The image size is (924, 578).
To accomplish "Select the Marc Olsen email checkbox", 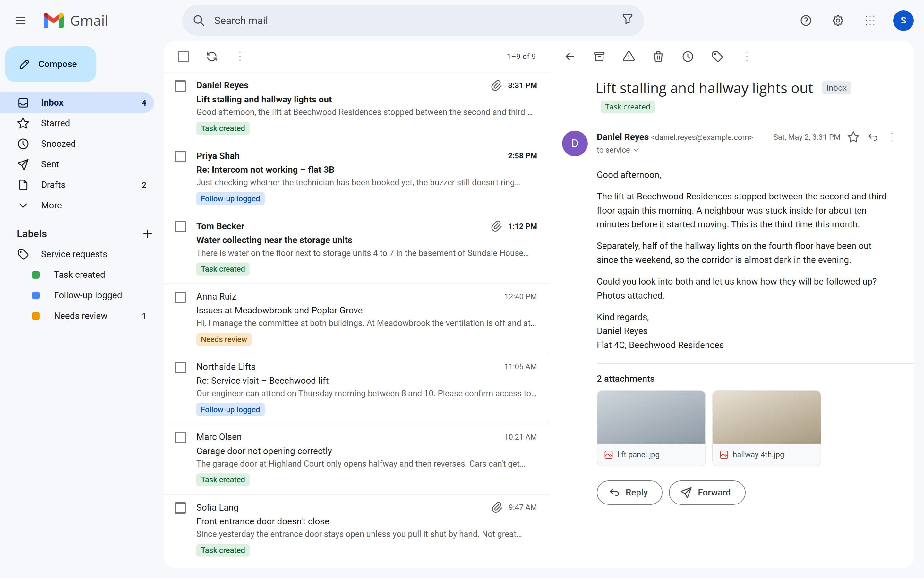I will [x=180, y=438].
